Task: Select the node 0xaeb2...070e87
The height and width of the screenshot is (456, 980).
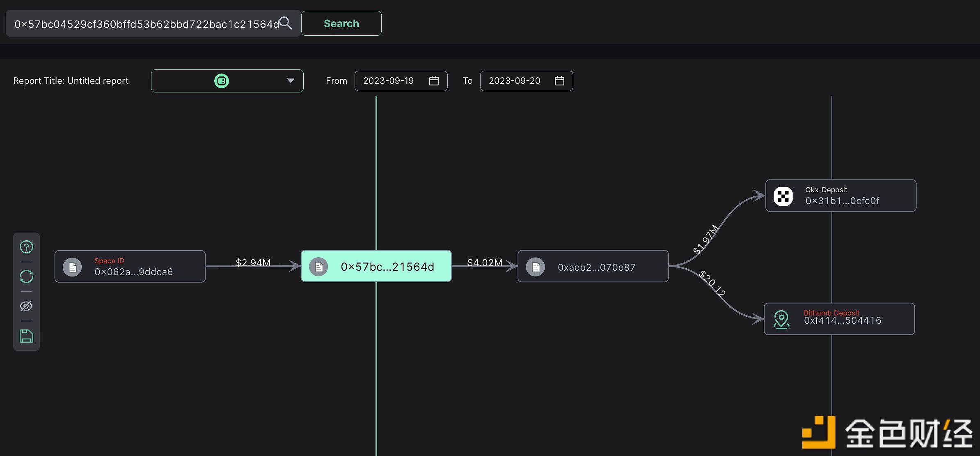Action: [593, 266]
